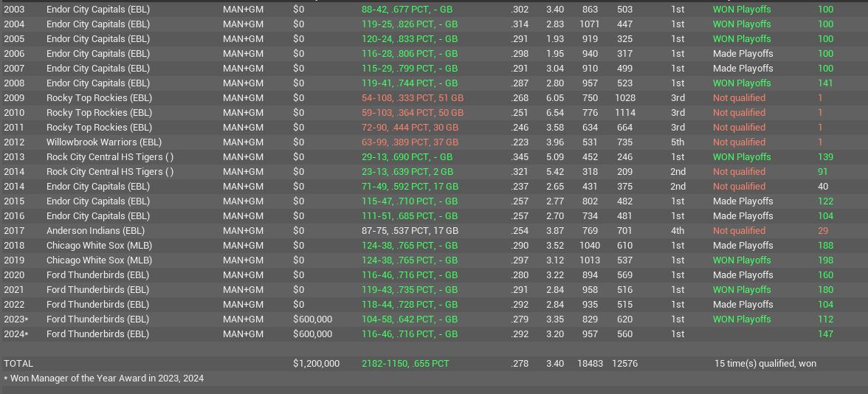Select the 72-90, .444 PCT, 30 GB record

[410, 127]
